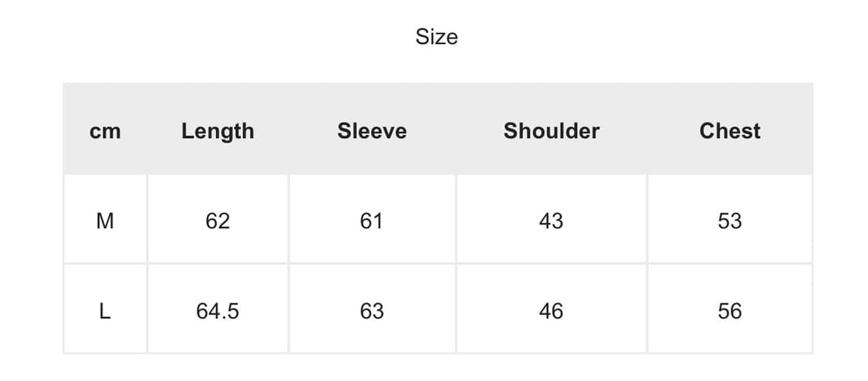Click the letter S in Sleeve header
Screen dimensions: 868x381
343,132
